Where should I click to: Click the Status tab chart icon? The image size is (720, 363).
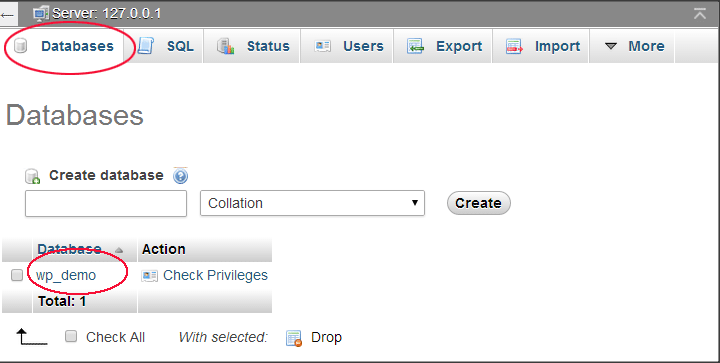(225, 46)
